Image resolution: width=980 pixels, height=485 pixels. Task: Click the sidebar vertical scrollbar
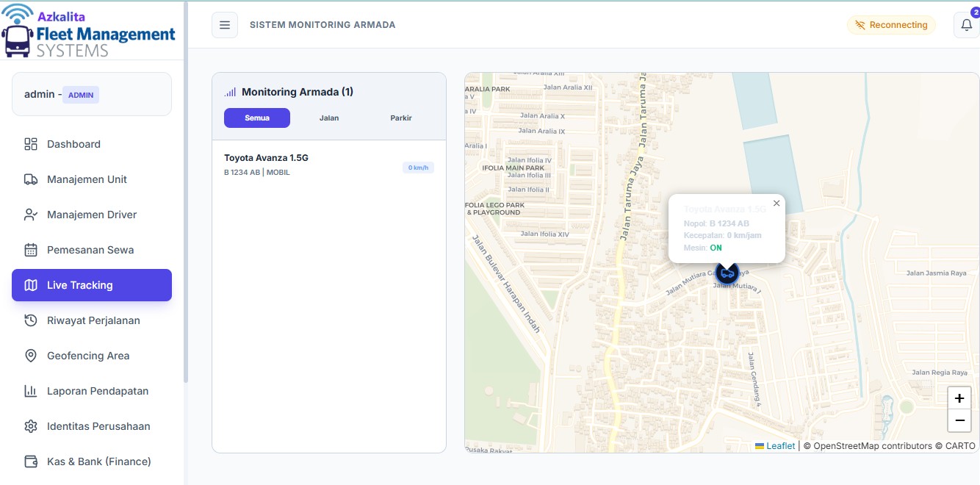(186, 191)
